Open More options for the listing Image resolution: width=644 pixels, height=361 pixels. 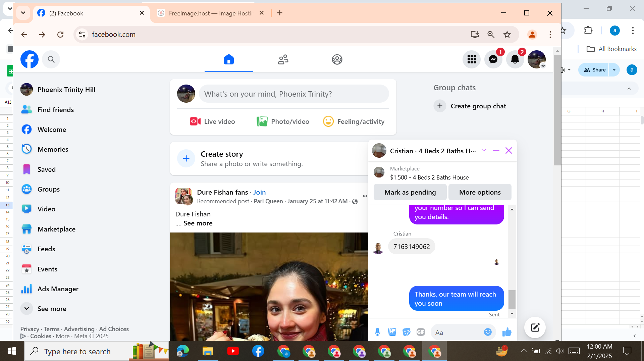pos(480,192)
